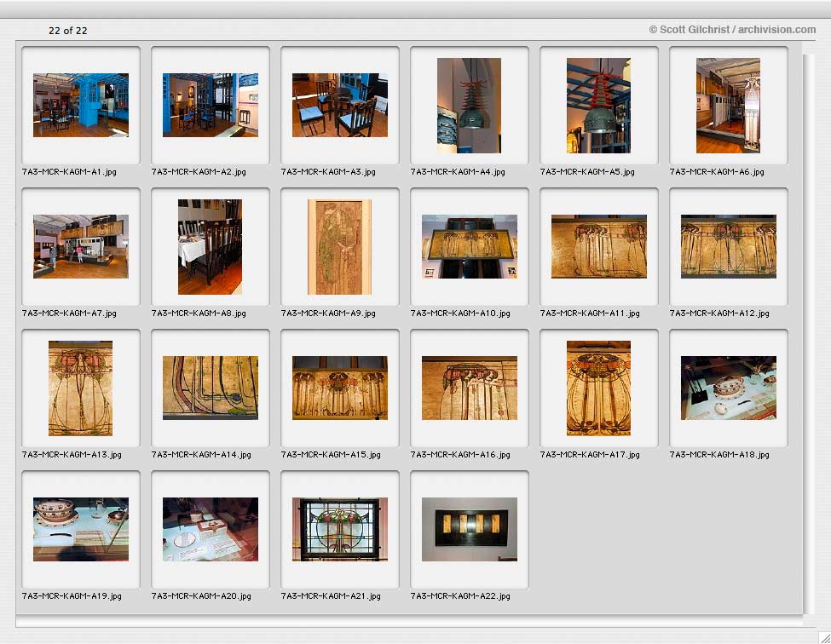Select dining chairs thumbnail A8
This screenshot has width=831, height=644.
click(x=210, y=247)
